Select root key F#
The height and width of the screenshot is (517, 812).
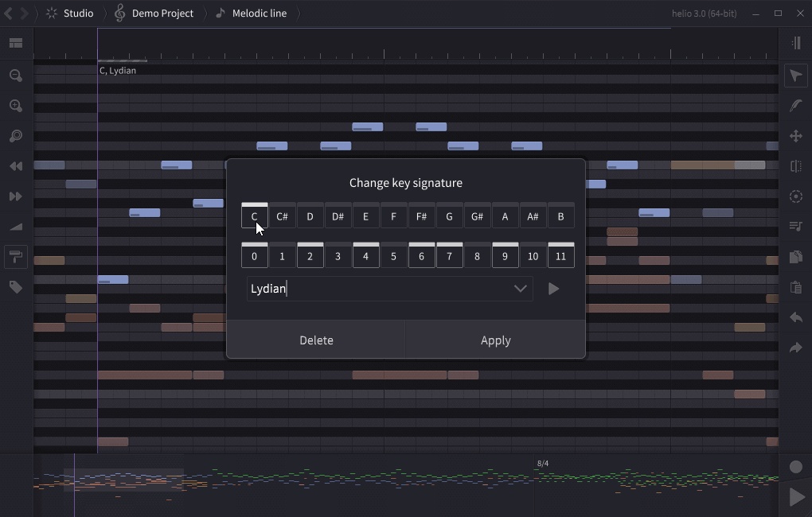pos(422,216)
